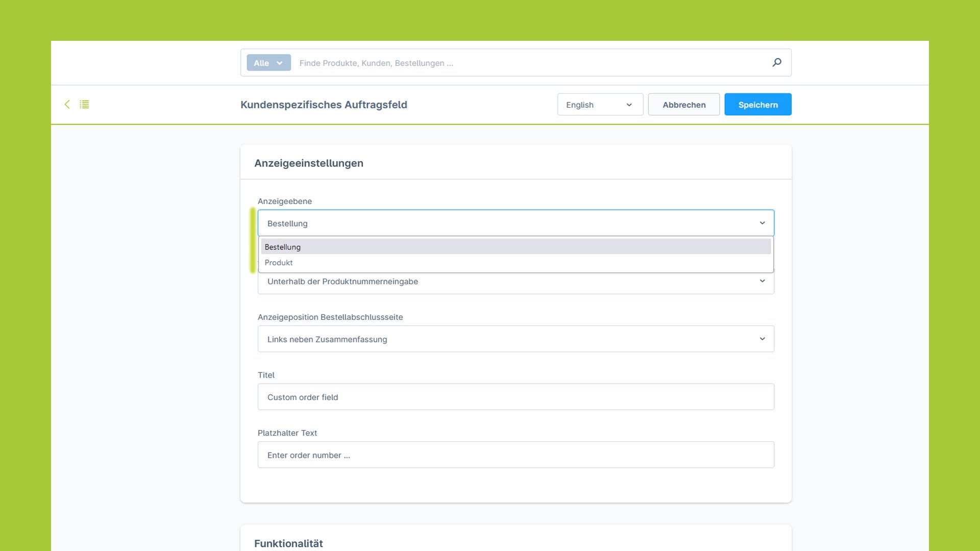Viewport: 980px width, 551px height.
Task: Open the Links neben Zusammenfassung dropdown
Action: (x=516, y=339)
